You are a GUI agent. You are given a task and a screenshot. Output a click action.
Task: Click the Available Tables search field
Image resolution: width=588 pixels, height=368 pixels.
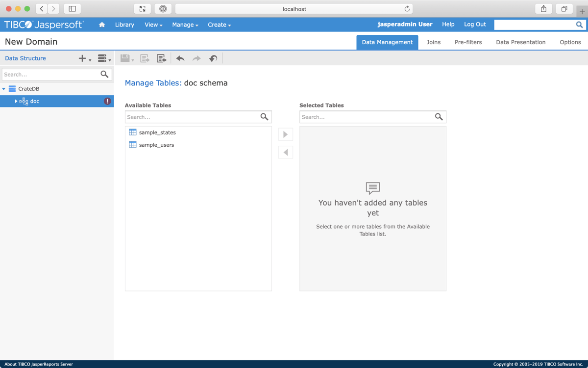(x=192, y=117)
